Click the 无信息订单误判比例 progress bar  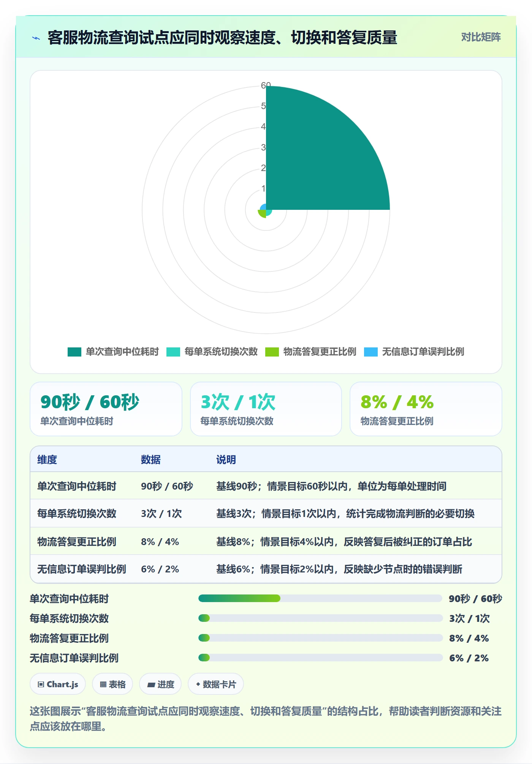[320, 658]
